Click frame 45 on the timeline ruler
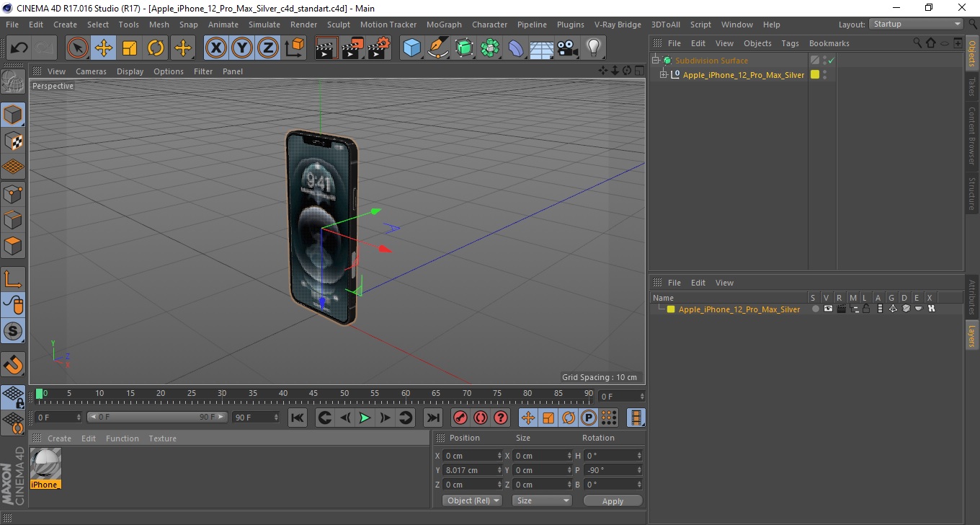 313,394
